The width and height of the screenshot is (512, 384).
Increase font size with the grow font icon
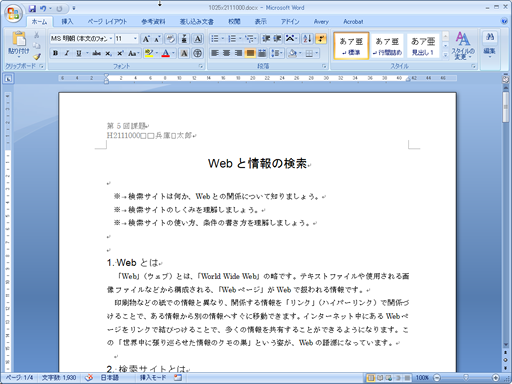point(146,39)
